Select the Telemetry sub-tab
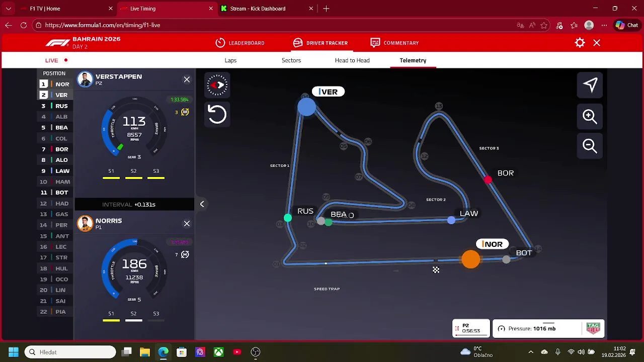 point(413,60)
